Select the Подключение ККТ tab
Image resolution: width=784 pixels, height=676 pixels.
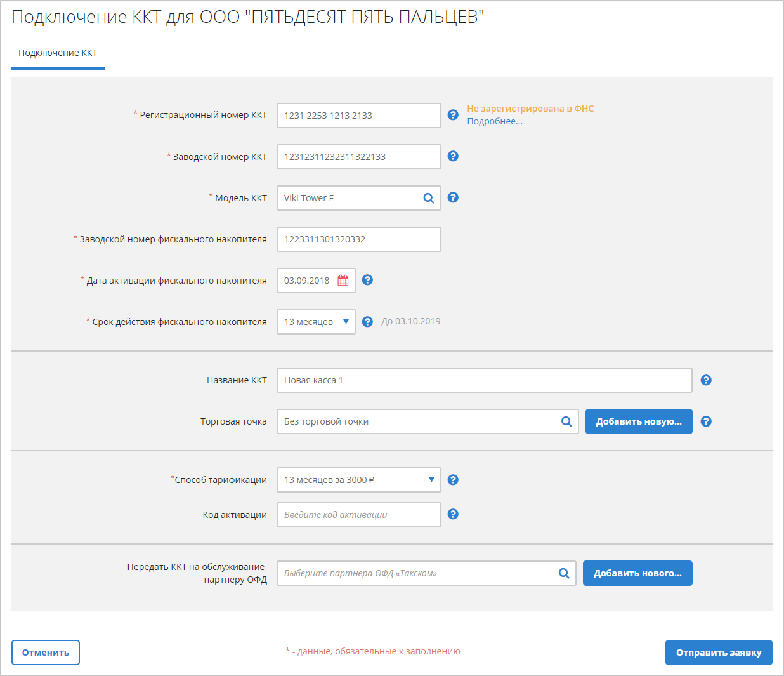click(x=58, y=53)
